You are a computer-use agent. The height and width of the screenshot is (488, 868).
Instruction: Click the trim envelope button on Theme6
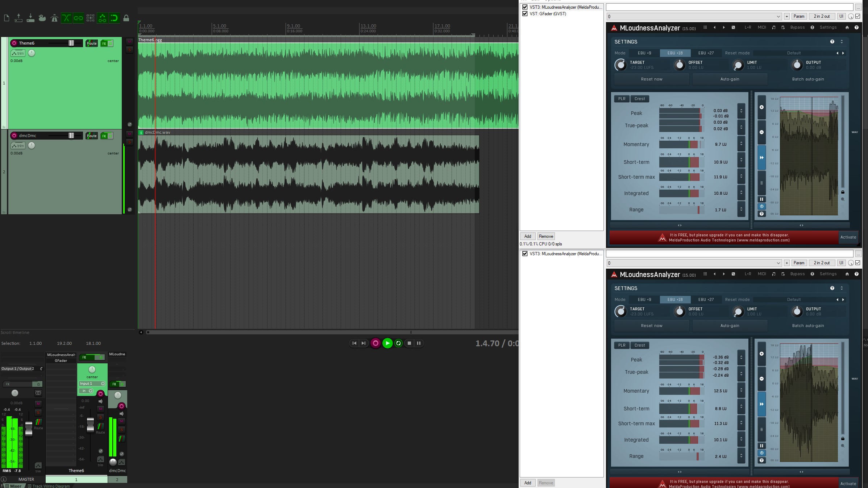click(18, 53)
